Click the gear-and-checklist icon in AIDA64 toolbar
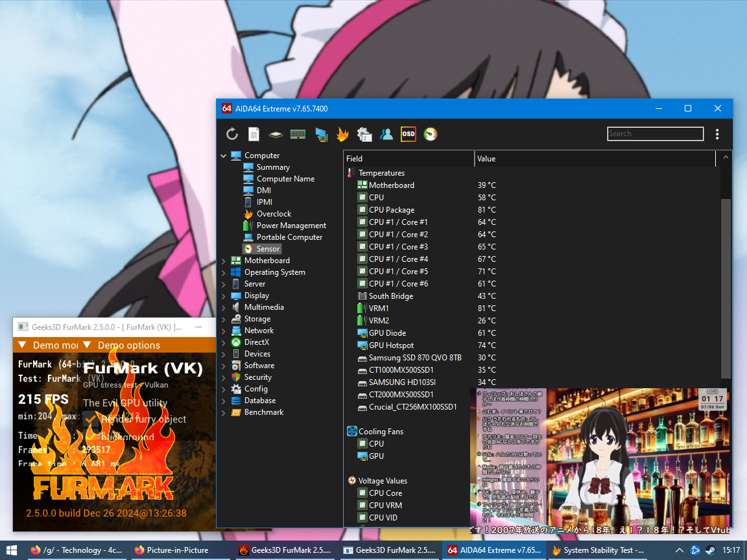Screen dimensions: 747x560 point(364,134)
